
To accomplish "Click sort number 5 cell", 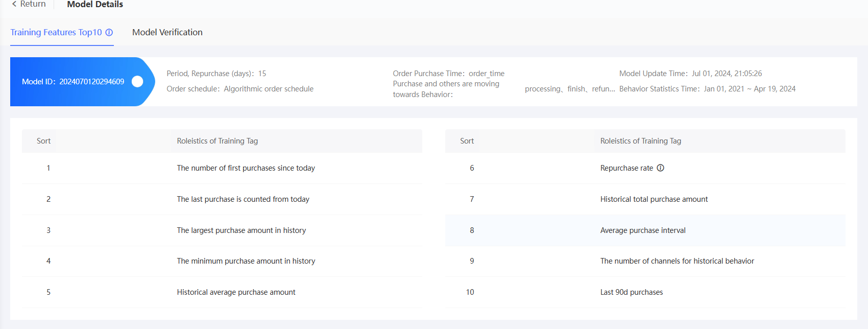I will coord(49,292).
